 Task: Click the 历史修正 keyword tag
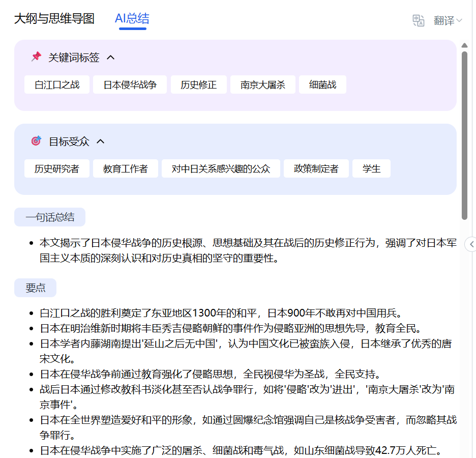click(198, 84)
